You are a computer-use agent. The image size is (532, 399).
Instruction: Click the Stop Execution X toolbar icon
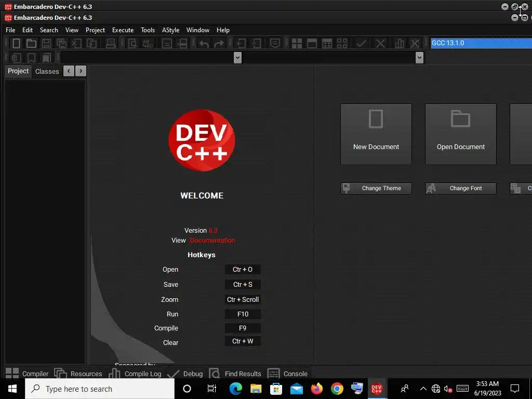coord(380,44)
